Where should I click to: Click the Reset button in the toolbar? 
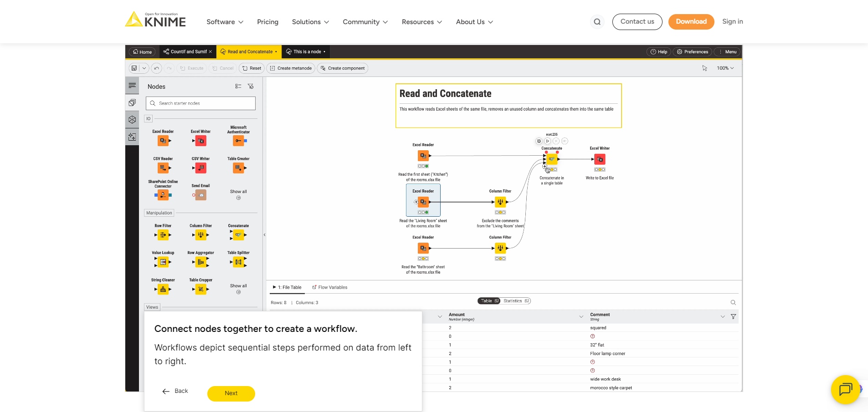tap(252, 68)
